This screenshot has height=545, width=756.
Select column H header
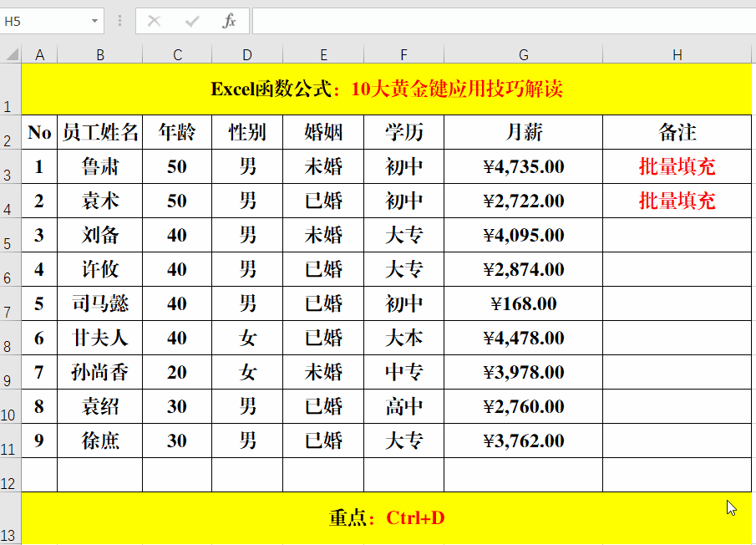click(x=677, y=54)
